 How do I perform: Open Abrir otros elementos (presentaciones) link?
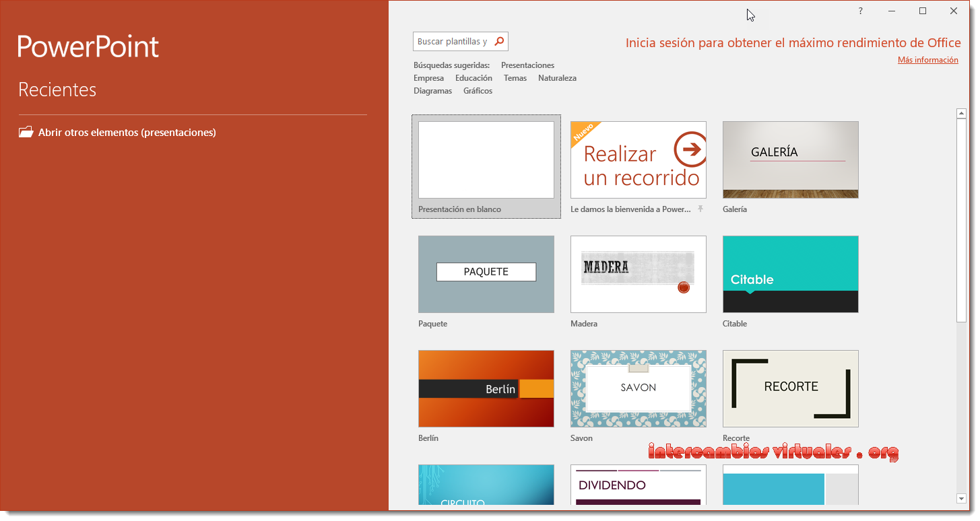(127, 133)
